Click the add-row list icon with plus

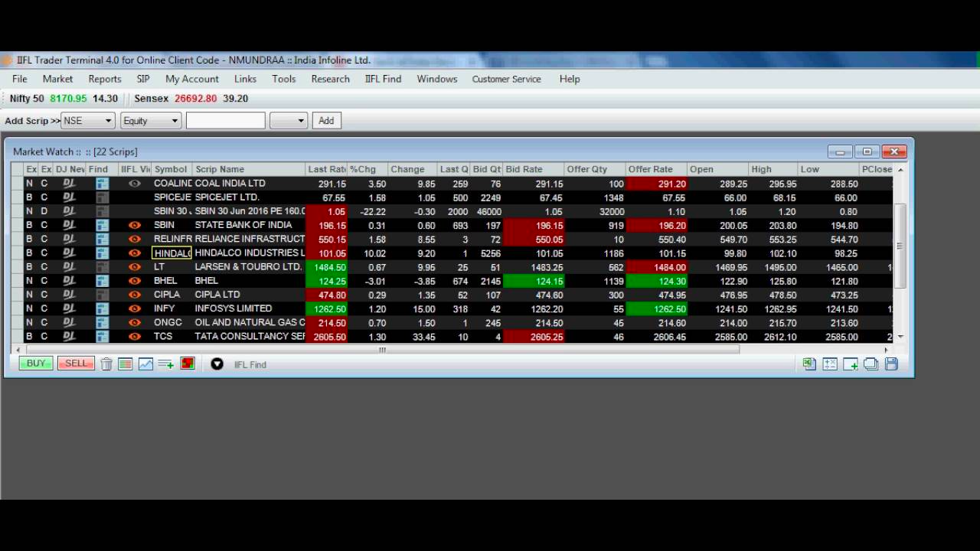pos(166,364)
